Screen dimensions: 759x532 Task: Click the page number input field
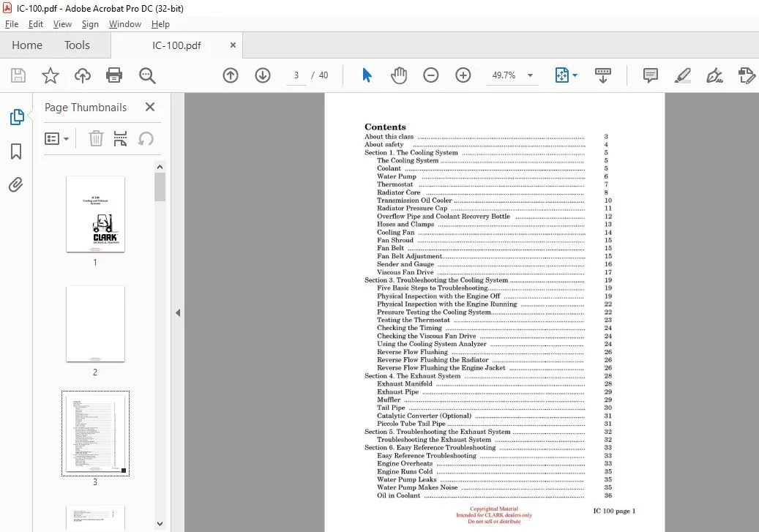[296, 75]
